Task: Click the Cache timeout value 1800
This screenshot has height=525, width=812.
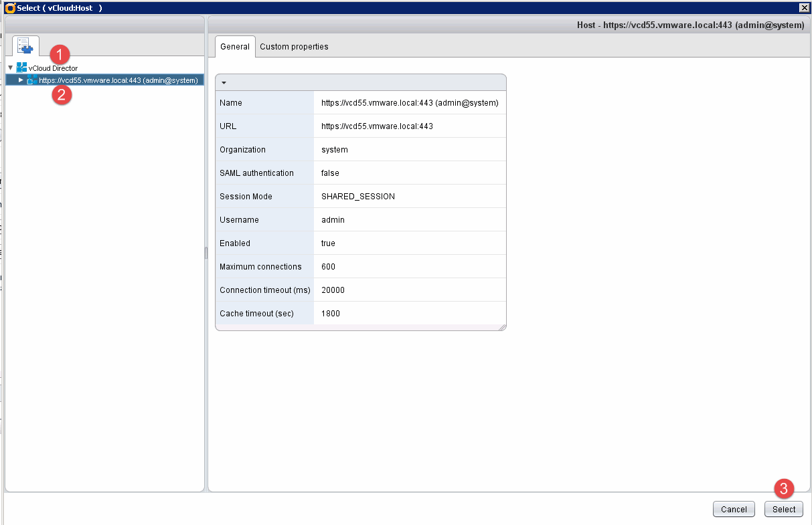Action: coord(331,314)
